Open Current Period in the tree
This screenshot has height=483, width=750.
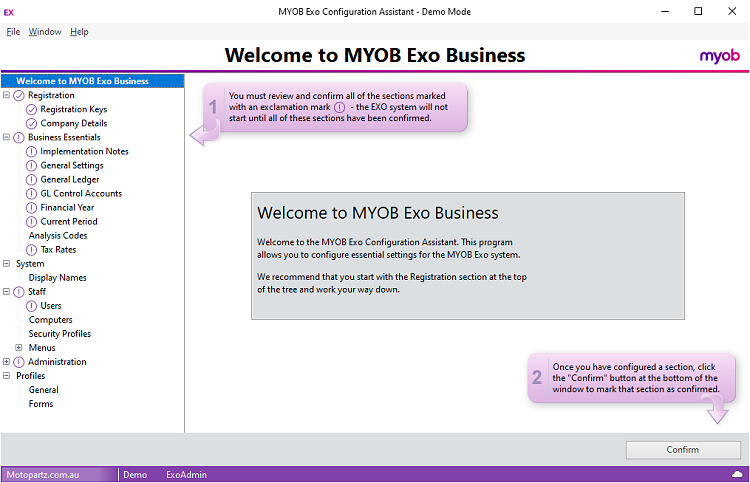[69, 221]
